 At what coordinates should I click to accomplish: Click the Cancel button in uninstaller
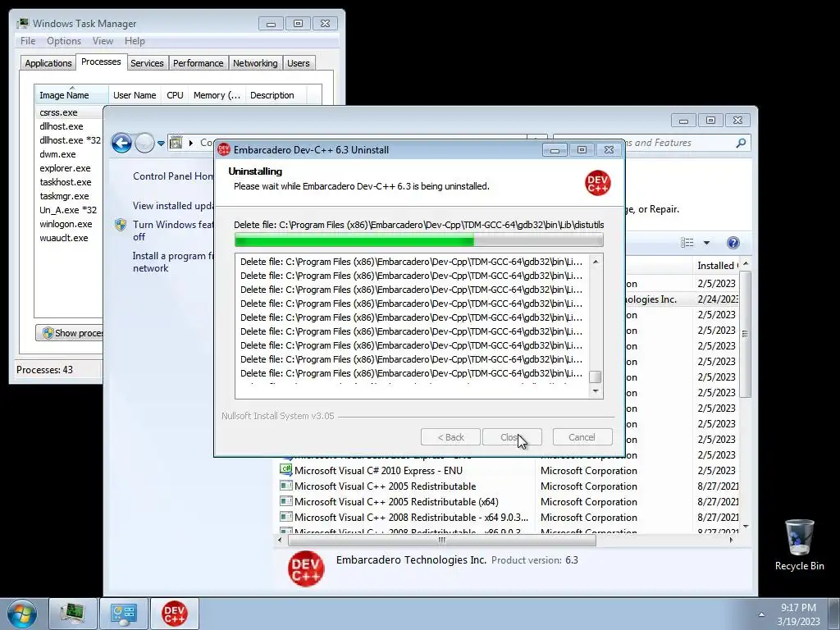582,437
